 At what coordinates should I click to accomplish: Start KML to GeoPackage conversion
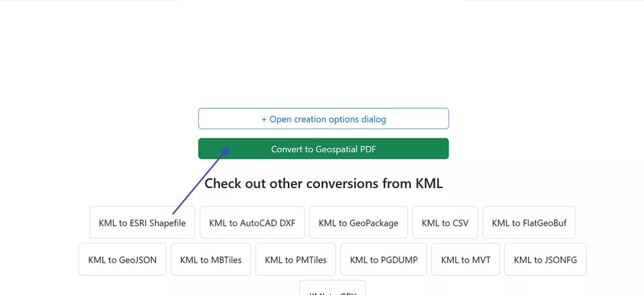[358, 222]
